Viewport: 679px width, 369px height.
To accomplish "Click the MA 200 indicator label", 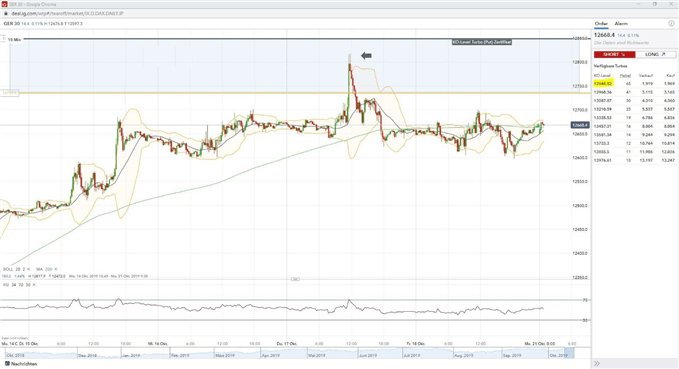I will (x=44, y=269).
